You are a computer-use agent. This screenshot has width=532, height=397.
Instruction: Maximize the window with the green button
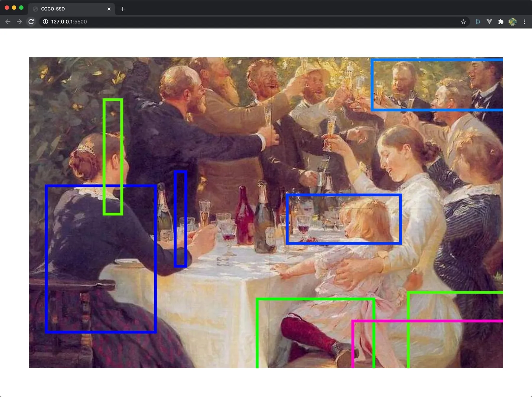pos(21,8)
